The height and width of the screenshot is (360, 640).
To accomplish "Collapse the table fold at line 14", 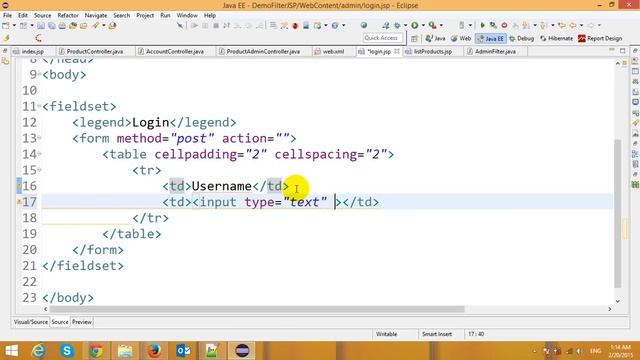I will coord(39,153).
